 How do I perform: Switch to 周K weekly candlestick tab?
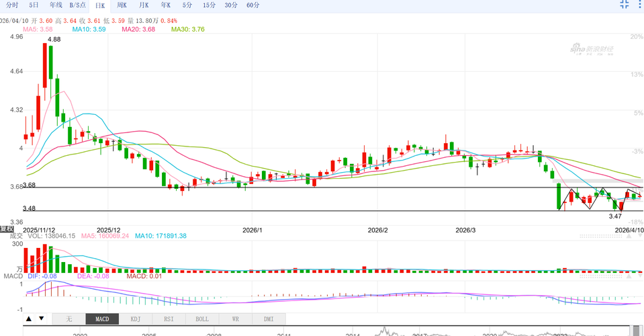click(x=122, y=5)
